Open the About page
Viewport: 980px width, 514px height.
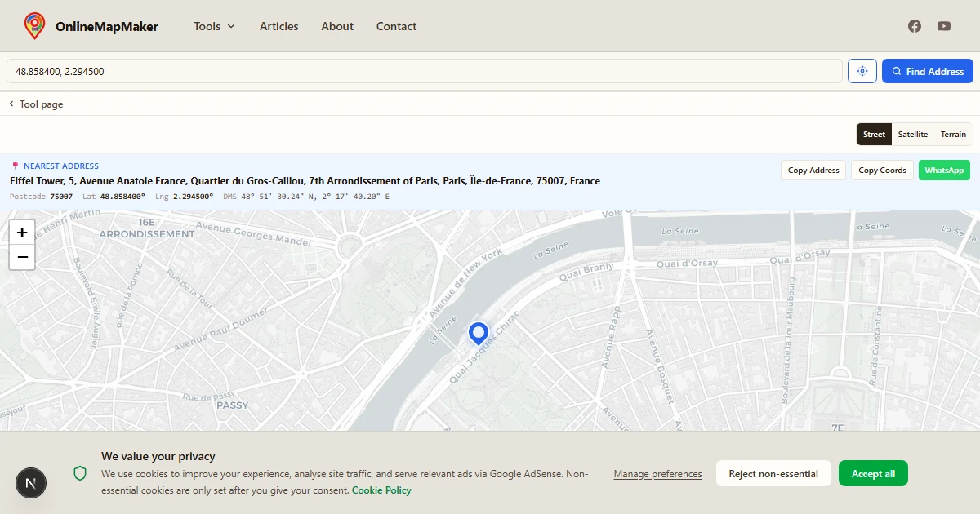pyautogui.click(x=337, y=26)
